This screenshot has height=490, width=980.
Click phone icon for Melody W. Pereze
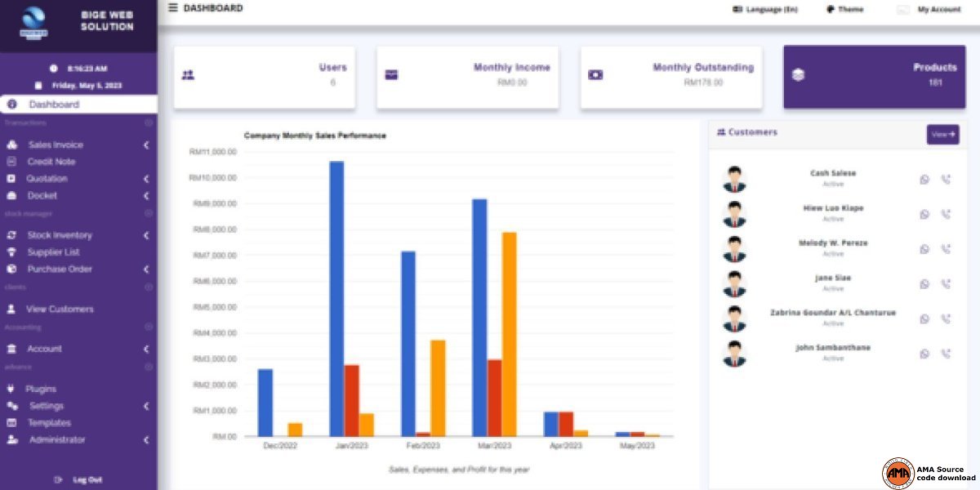[x=946, y=249]
